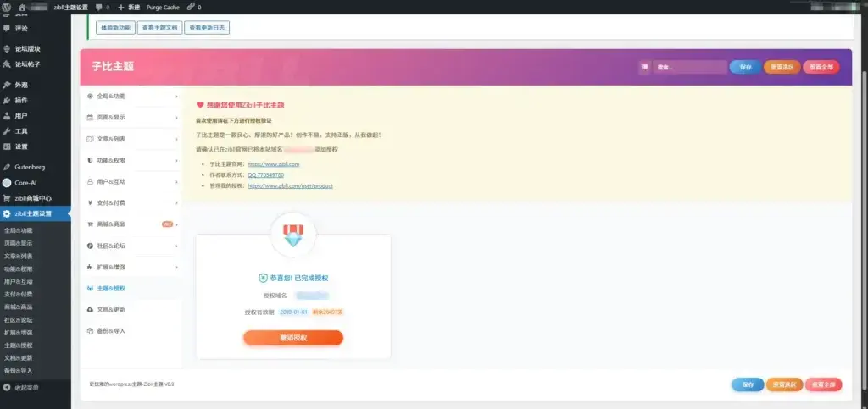868x409 pixels.
Task: Click the WordPress logo in admin bar
Action: pyautogui.click(x=7, y=7)
